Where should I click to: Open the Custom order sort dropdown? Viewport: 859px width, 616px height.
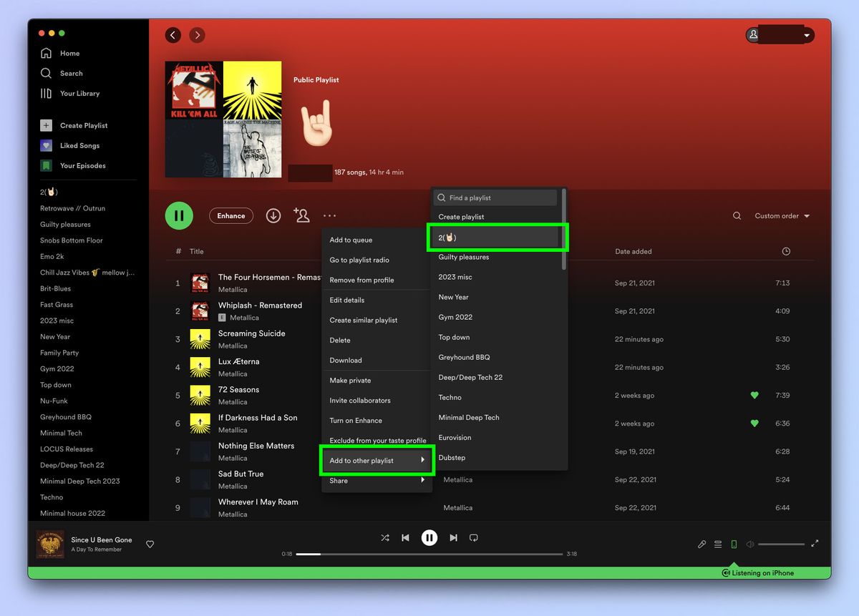coord(782,216)
